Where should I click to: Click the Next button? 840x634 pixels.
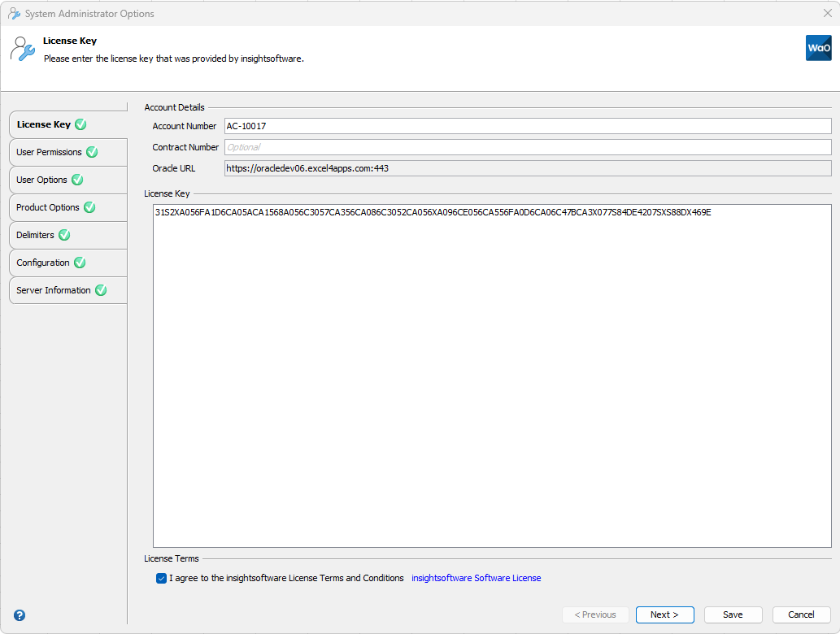click(664, 614)
